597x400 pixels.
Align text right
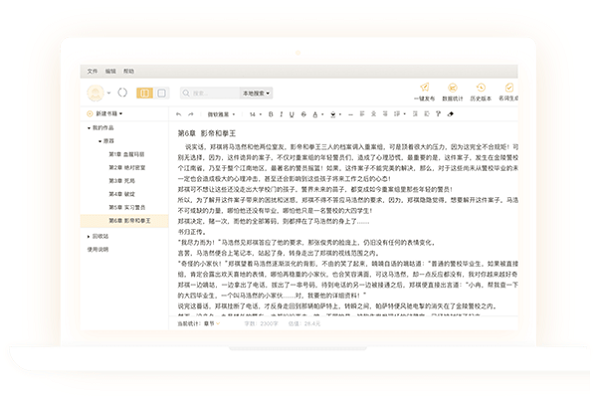[x=385, y=114]
